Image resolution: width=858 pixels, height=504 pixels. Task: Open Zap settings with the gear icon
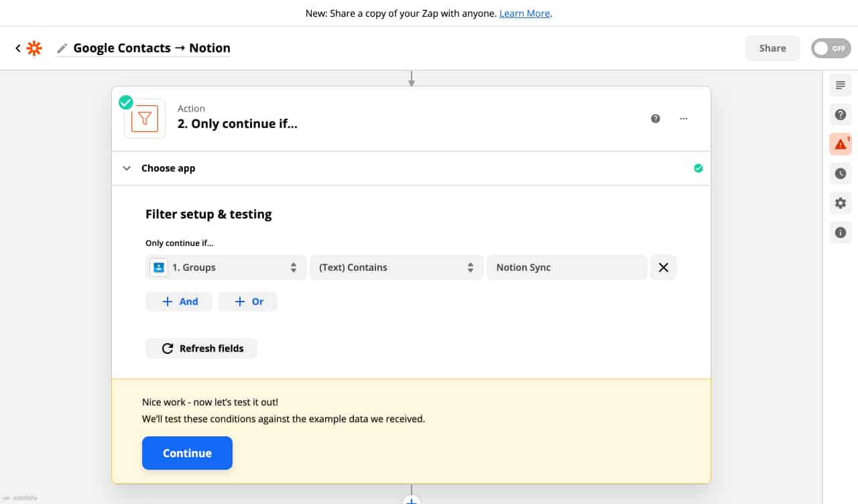[840, 202]
